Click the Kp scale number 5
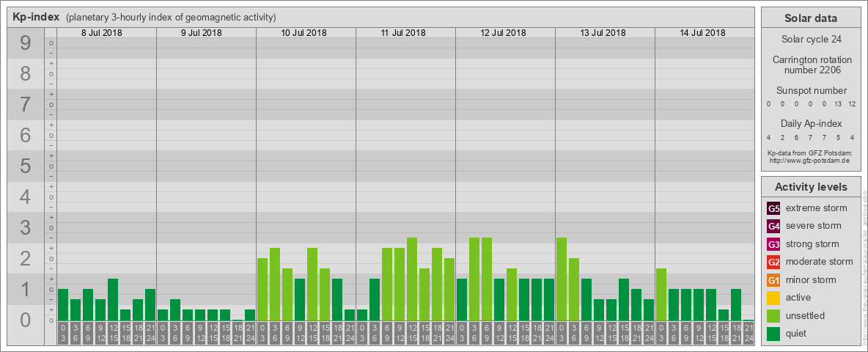The width and height of the screenshot is (868, 352). (26, 166)
